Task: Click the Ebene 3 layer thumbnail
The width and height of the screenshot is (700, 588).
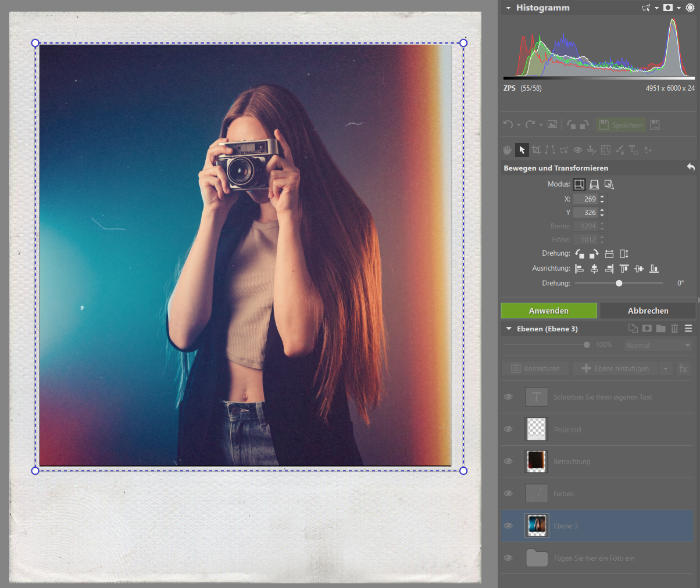Action: (535, 525)
